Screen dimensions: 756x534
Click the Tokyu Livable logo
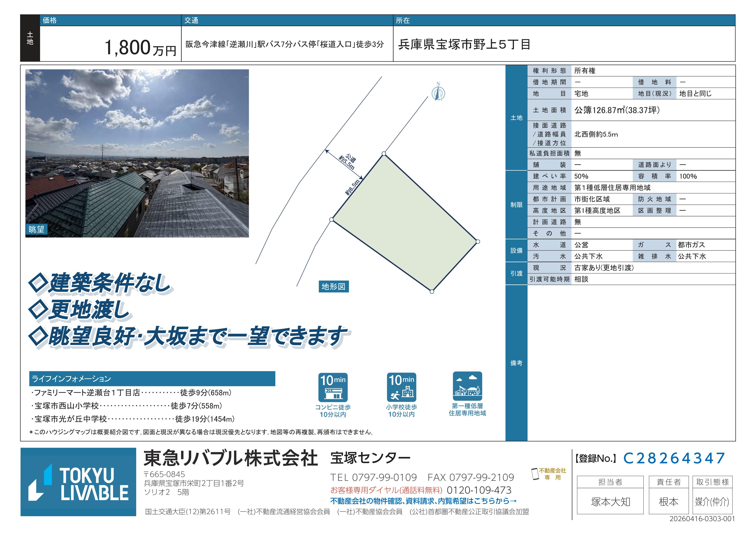click(x=78, y=482)
